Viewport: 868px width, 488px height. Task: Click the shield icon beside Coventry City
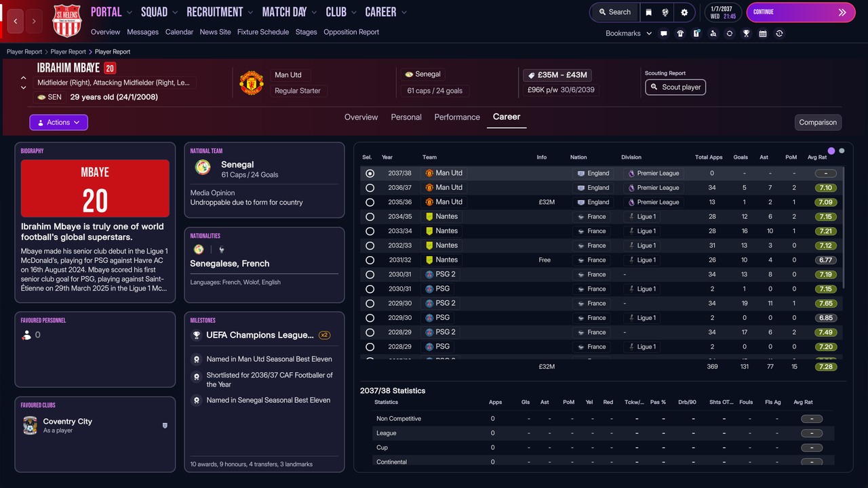(165, 426)
